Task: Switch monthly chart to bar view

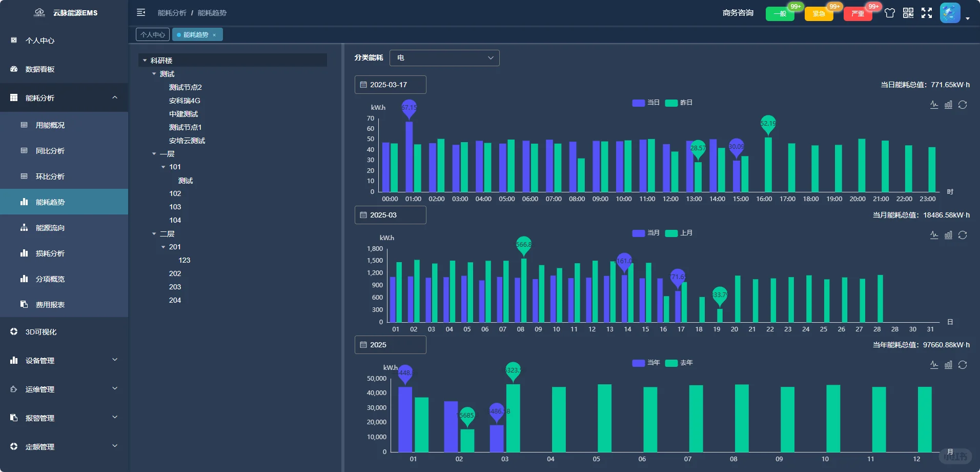Action: (x=948, y=235)
